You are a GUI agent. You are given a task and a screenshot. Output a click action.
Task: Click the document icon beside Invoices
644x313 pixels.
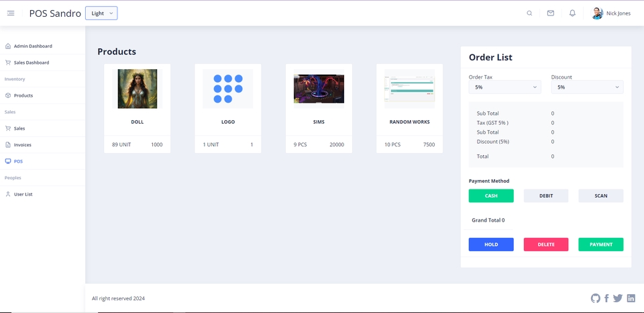click(x=8, y=145)
